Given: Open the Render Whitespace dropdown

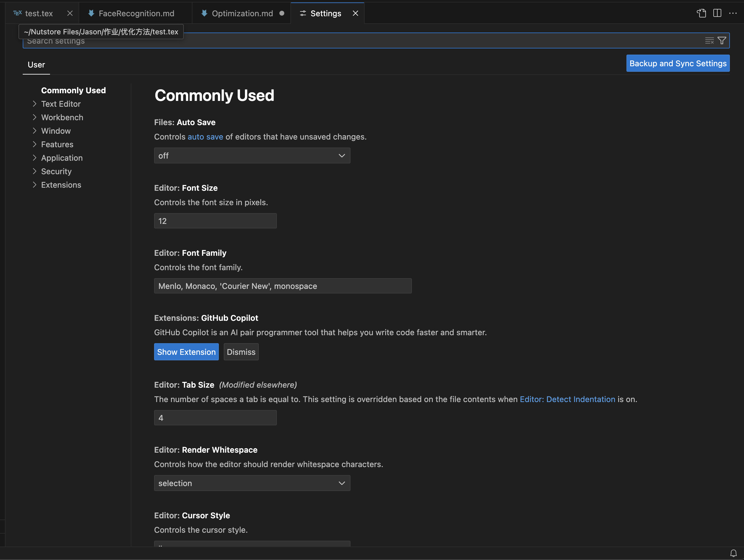Looking at the screenshot, I should coord(252,483).
